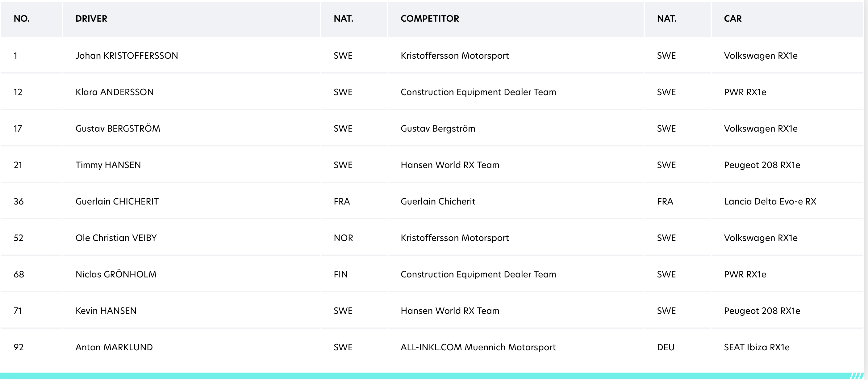Click PWR RX1e in GRÖNHOLM row

pos(745,274)
